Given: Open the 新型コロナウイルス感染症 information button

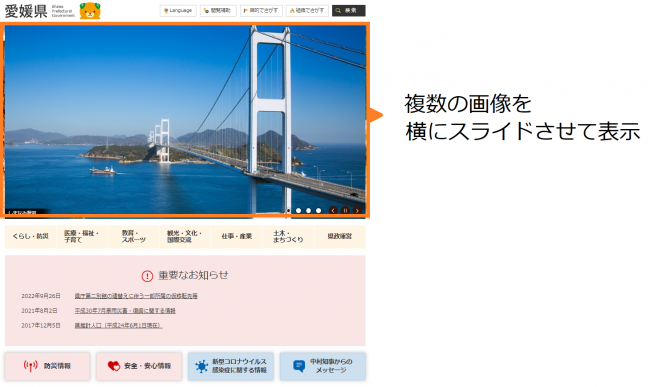Looking at the screenshot, I should (x=231, y=366).
